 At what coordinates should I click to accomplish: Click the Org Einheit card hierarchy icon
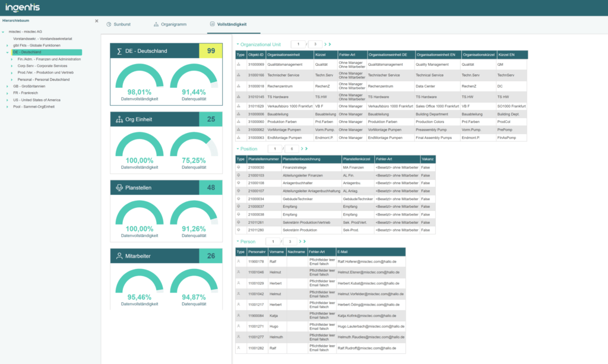click(x=119, y=119)
